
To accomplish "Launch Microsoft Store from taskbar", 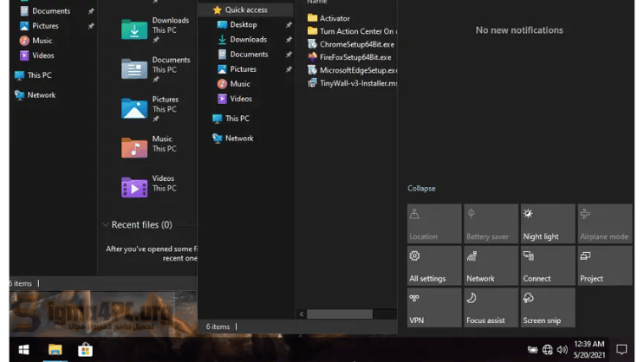I will click(x=86, y=350).
